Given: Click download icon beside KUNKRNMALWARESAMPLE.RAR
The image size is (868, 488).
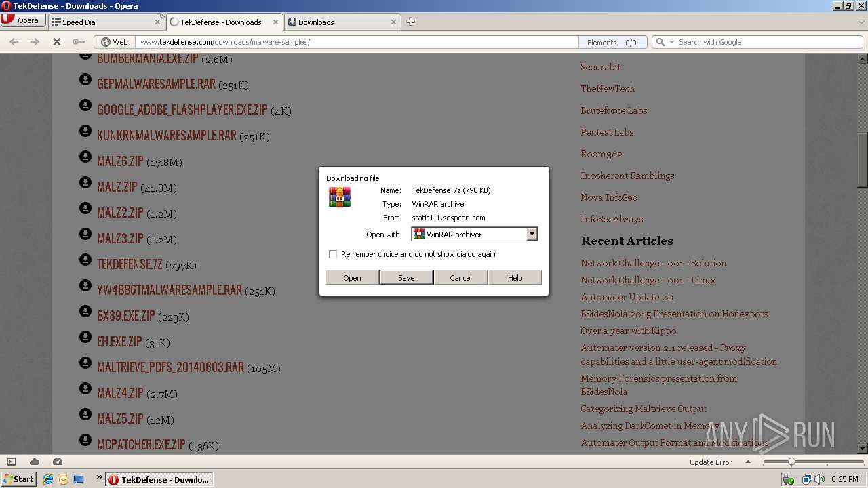Looking at the screenshot, I should point(85,131).
